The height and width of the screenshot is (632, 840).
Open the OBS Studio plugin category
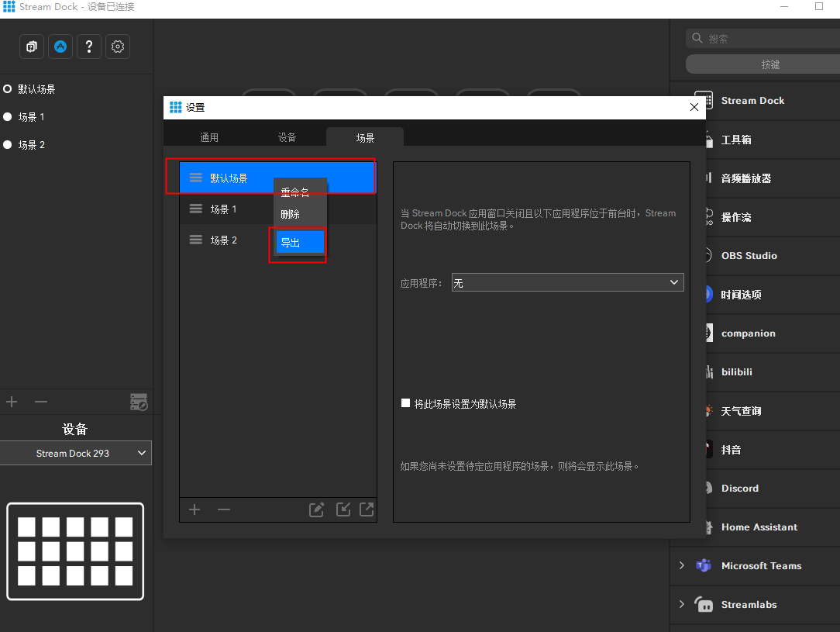point(755,256)
